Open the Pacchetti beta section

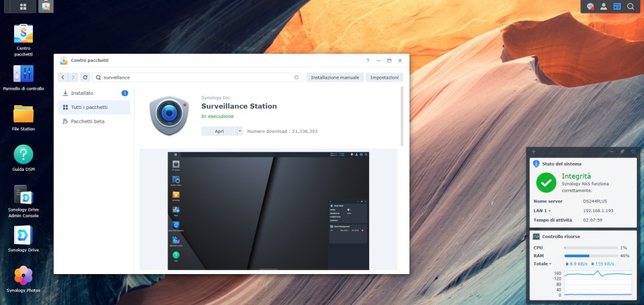[x=94, y=121]
